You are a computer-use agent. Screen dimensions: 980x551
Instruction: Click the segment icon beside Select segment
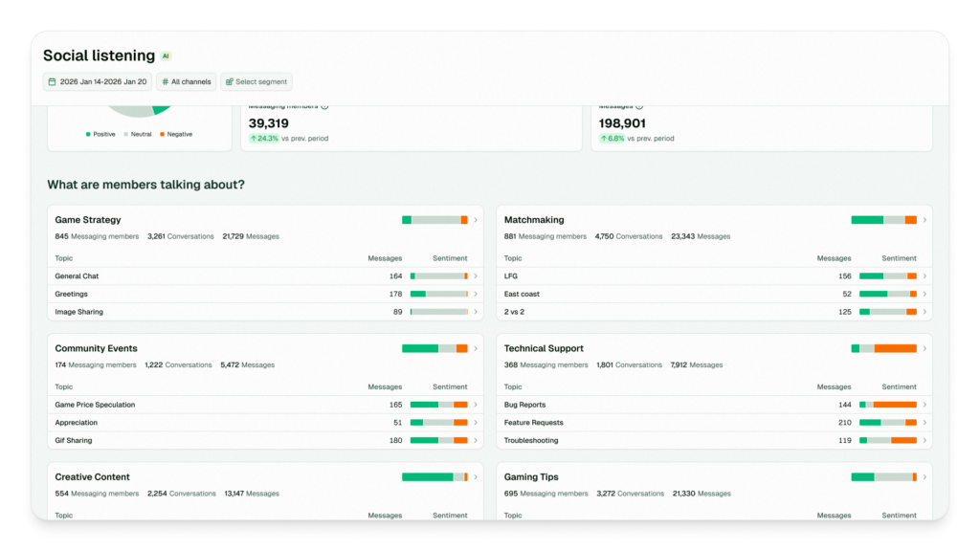[x=230, y=82]
